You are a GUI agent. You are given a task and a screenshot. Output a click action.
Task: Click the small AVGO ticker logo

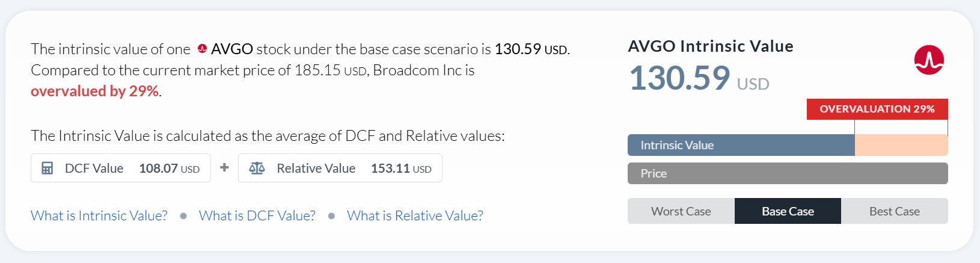[x=202, y=49]
